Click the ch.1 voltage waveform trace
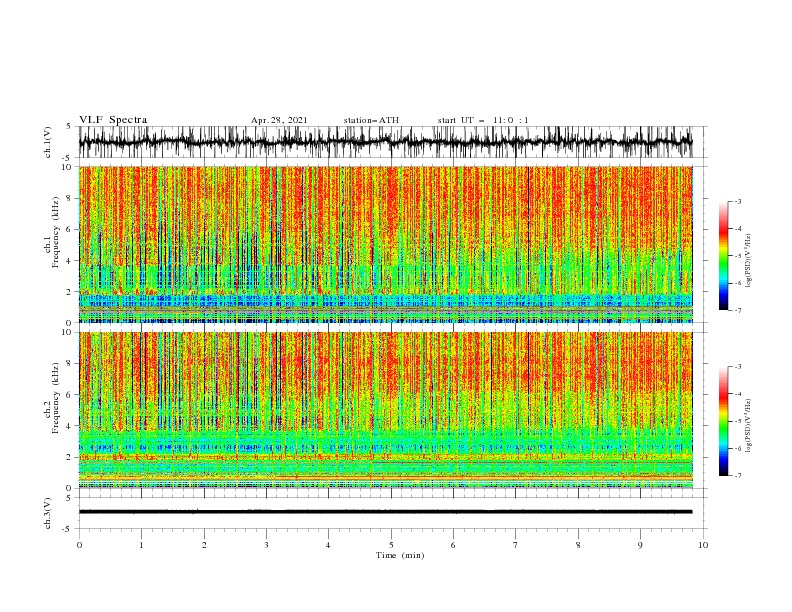 coord(385,142)
